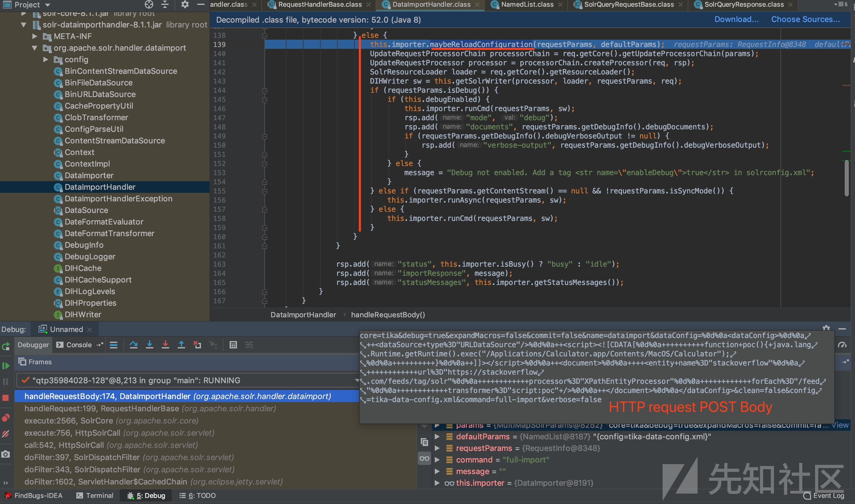This screenshot has width=855, height=504.
Task: Click the Rerun debug icon
Action: (x=6, y=346)
